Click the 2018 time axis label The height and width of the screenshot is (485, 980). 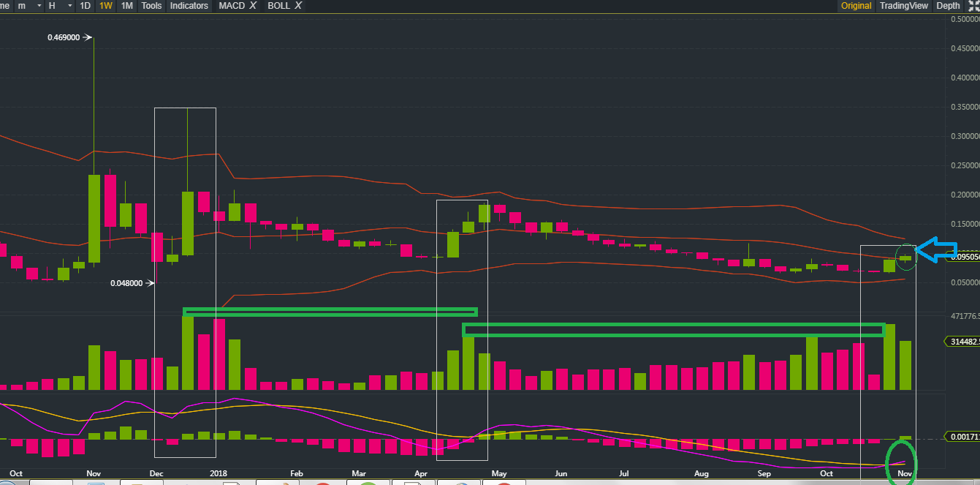click(219, 473)
